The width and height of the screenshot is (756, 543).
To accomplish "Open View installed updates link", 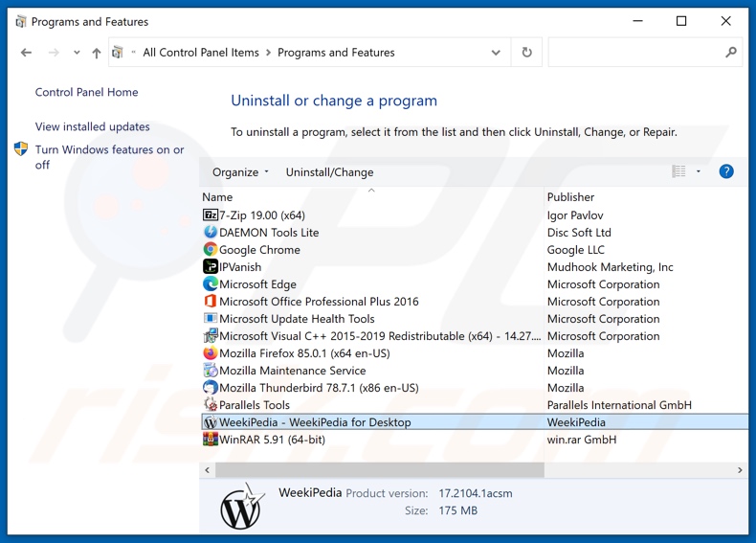I will click(x=93, y=126).
